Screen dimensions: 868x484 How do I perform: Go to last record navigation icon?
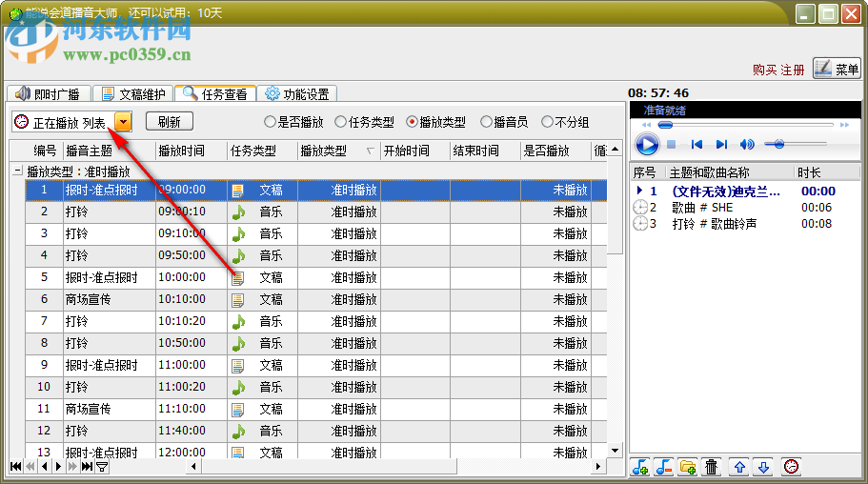click(87, 467)
